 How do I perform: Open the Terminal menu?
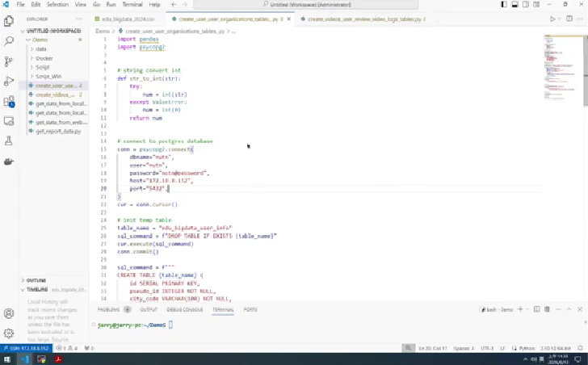pos(132,5)
